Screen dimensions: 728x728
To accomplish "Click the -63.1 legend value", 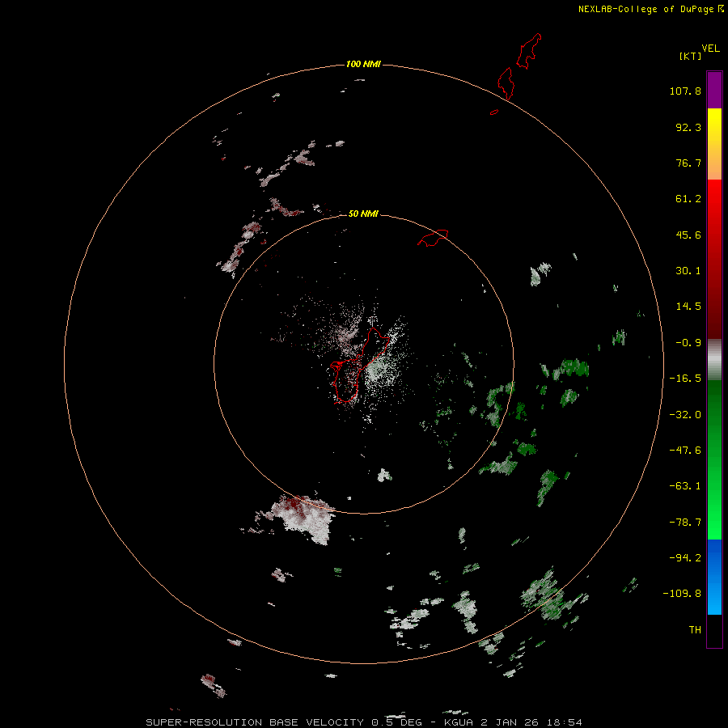I will [685, 486].
